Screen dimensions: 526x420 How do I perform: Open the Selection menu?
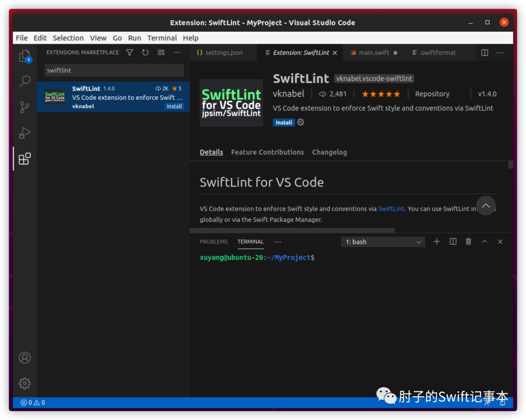click(x=68, y=38)
